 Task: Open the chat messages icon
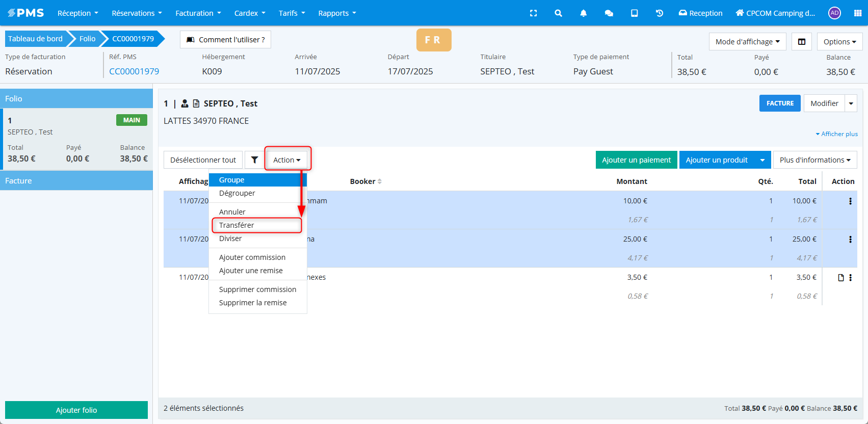pyautogui.click(x=609, y=13)
